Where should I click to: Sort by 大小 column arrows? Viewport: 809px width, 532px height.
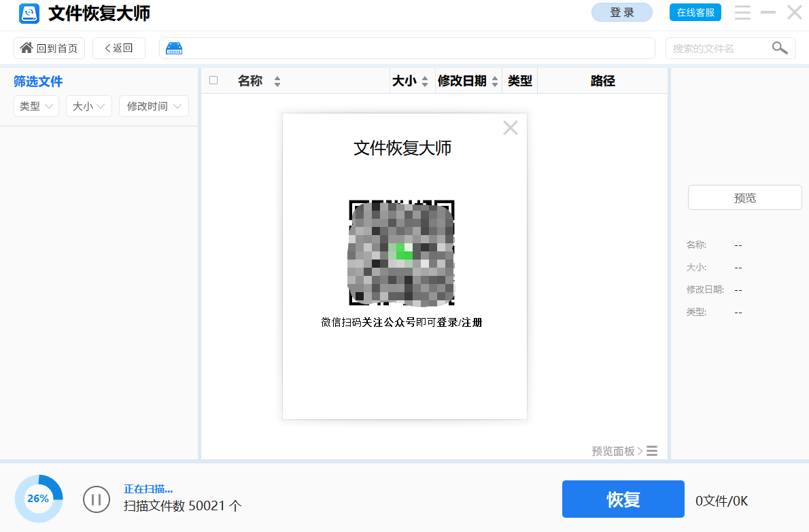(425, 81)
